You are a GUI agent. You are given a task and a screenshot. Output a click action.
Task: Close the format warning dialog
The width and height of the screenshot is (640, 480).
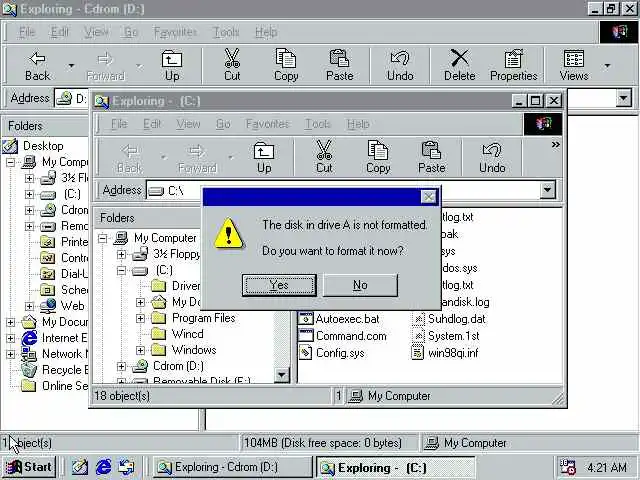click(x=428, y=197)
